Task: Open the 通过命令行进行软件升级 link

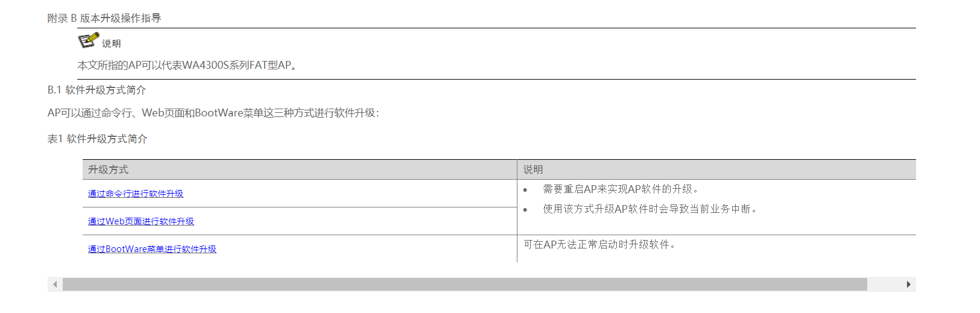Action: tap(136, 194)
